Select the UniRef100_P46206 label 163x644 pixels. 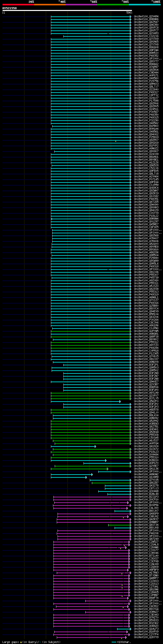pos(146,533)
